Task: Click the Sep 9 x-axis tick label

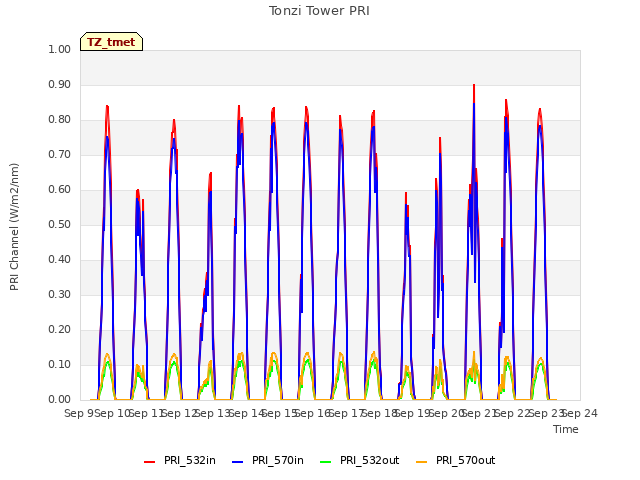Action: click(x=79, y=413)
